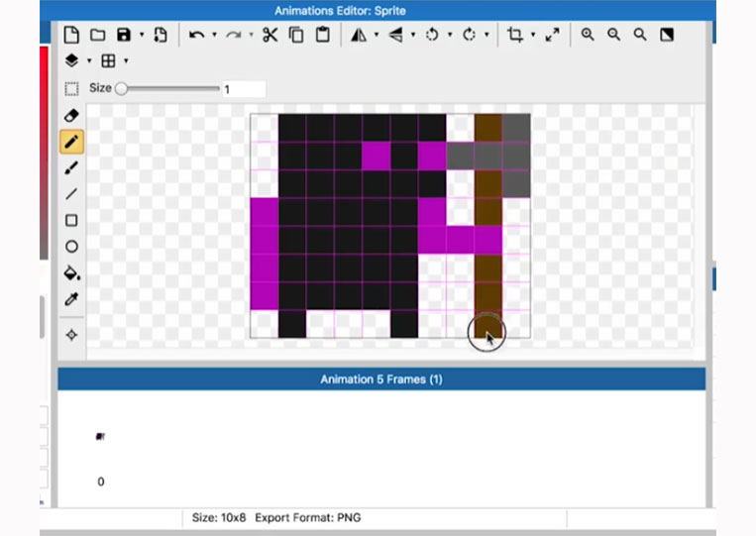The height and width of the screenshot is (536, 756).
Task: Cut selection with the scissors icon
Action: coord(270,35)
